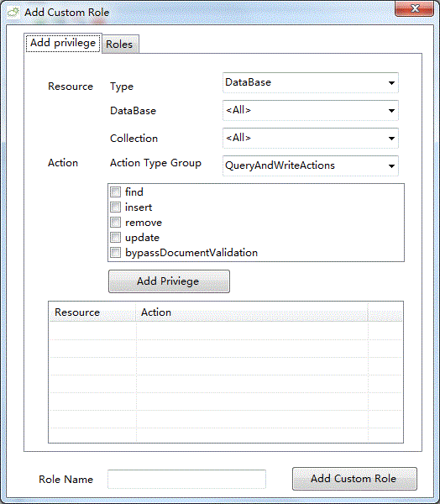Click the Add Priviege button
Screen dimensions: 440x504
(169, 281)
